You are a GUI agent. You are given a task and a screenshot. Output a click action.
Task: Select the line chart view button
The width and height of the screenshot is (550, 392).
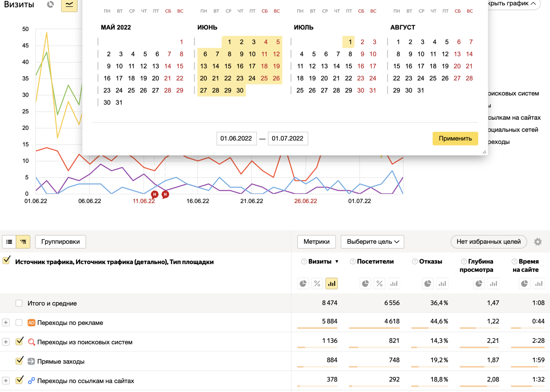tap(69, 5)
